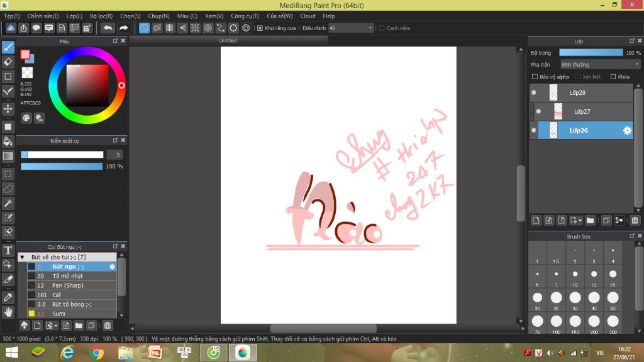Adjust brush opacity slider 100%

coord(62,166)
